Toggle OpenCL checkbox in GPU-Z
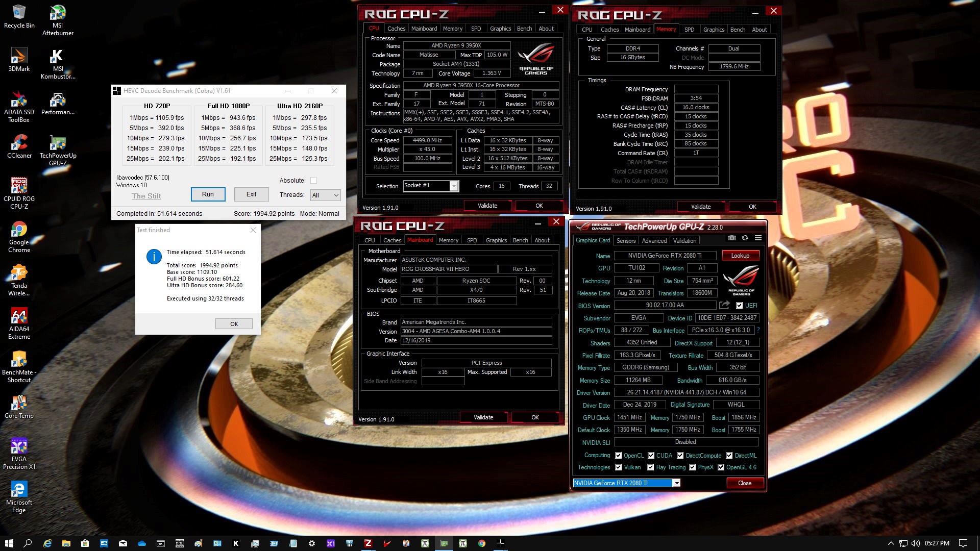Viewport: 980px width, 551px height. 619,456
